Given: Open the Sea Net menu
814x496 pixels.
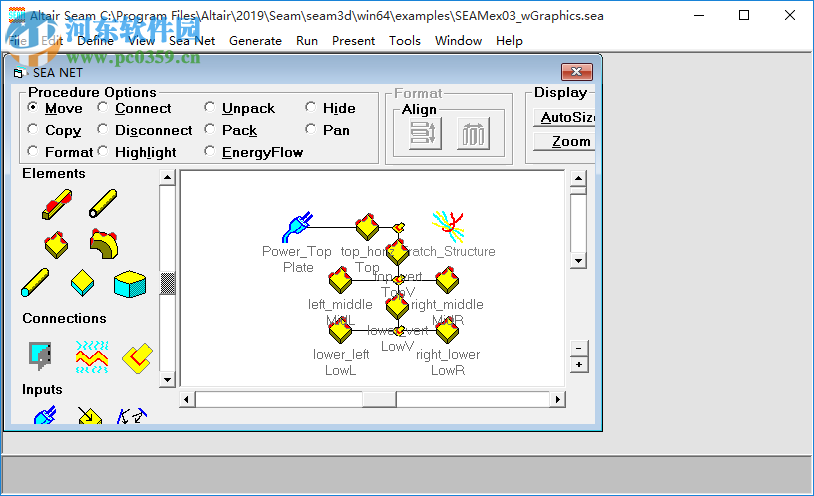Looking at the screenshot, I should [192, 41].
